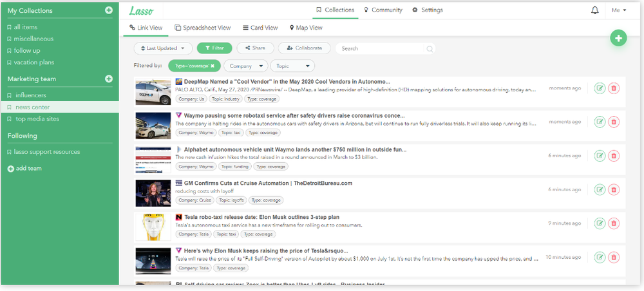Click the green floating add button

tap(618, 38)
